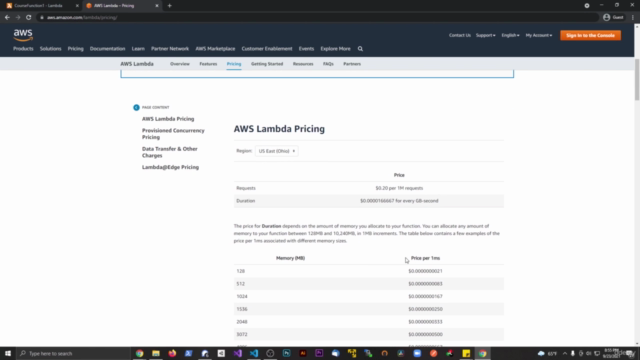
Task: Open the AWS site search magnifier
Action: [x=360, y=49]
